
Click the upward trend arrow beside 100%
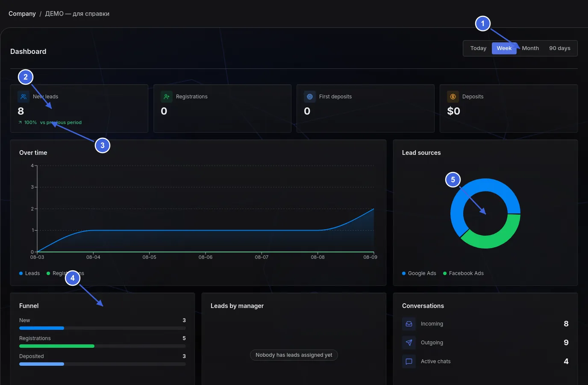click(x=20, y=122)
